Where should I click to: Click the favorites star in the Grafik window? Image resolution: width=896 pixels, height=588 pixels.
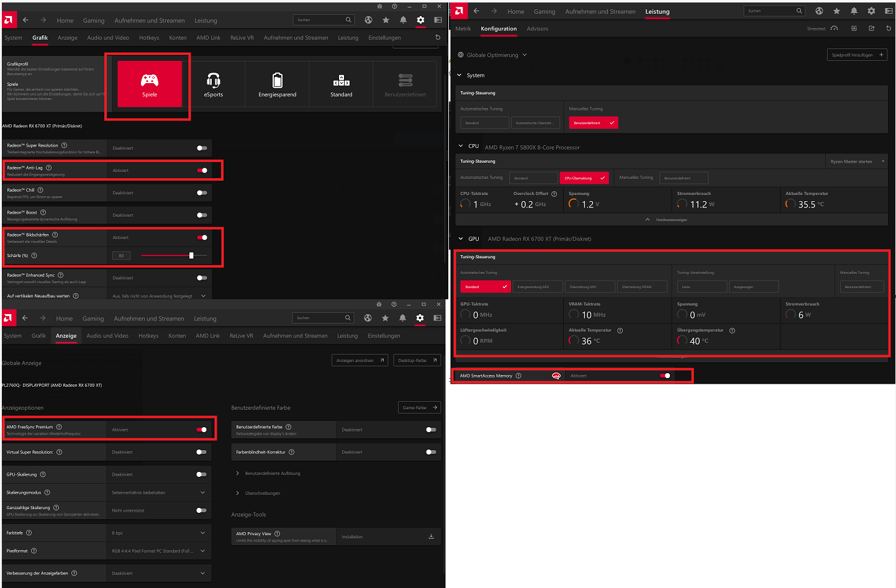[x=386, y=20]
